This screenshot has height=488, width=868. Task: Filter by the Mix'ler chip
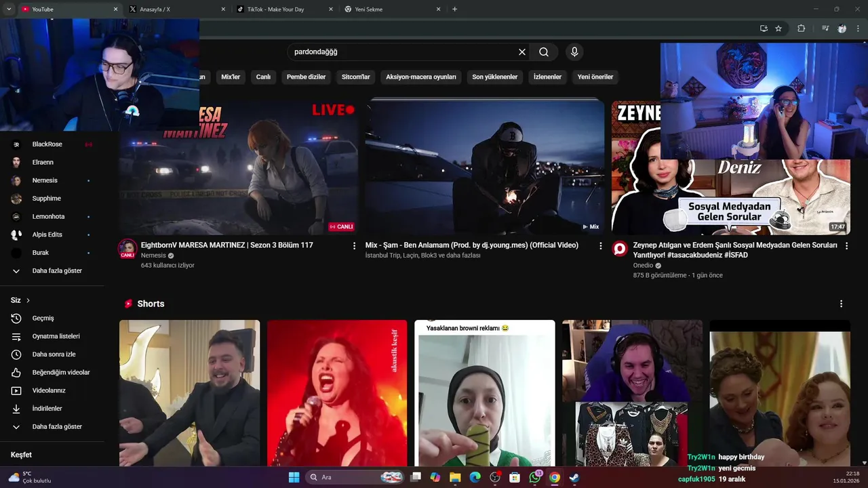(x=231, y=77)
